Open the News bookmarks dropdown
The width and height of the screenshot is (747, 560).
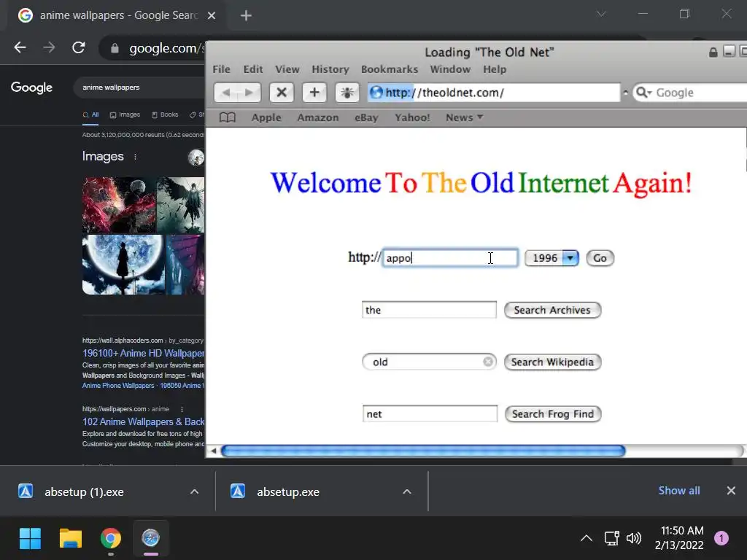click(x=465, y=117)
